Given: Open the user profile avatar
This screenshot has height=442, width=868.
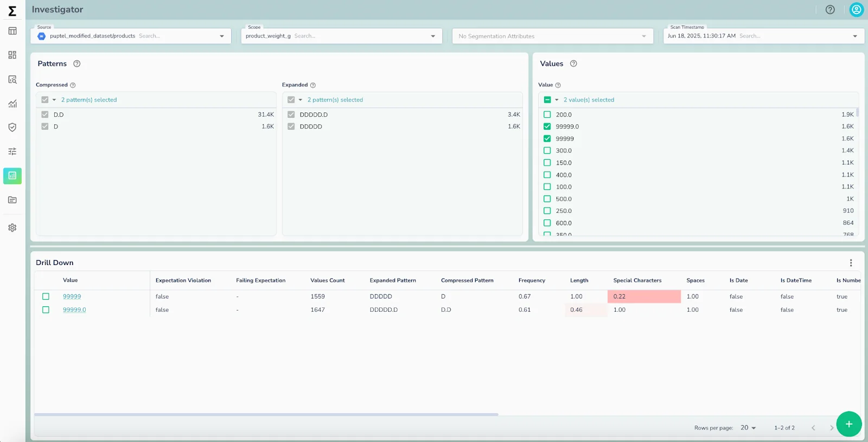Looking at the screenshot, I should (856, 10).
